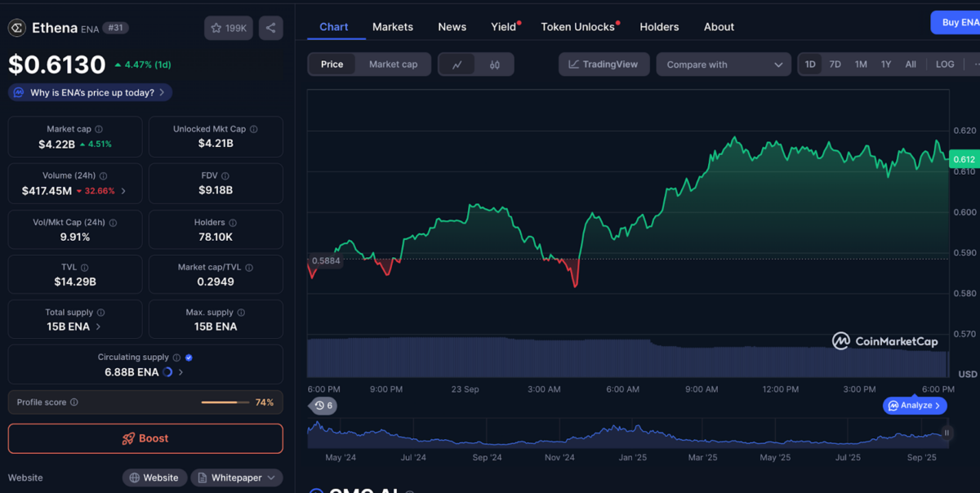Screen dimensions: 980x493
Task: Open the Yield tab
Action: (x=504, y=27)
